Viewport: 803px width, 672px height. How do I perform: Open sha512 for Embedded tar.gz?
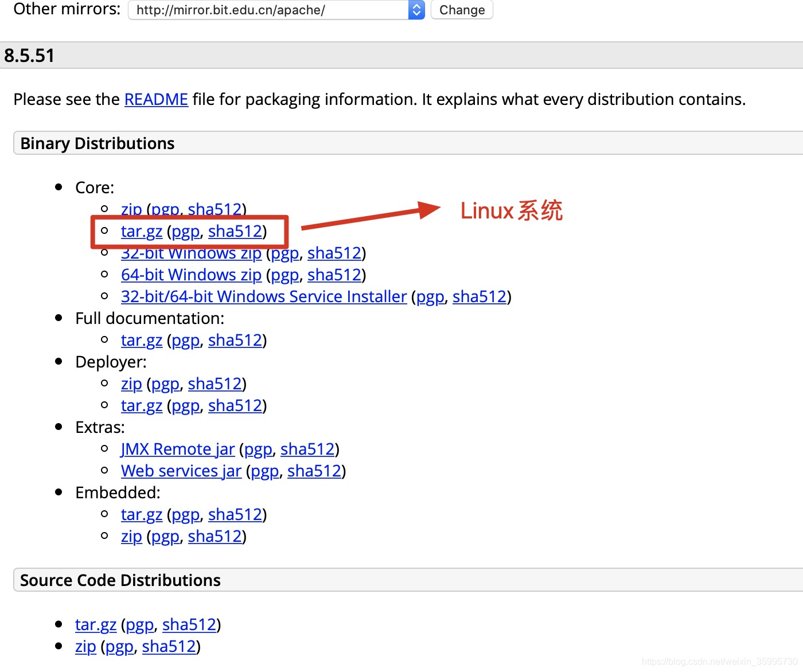(x=235, y=514)
